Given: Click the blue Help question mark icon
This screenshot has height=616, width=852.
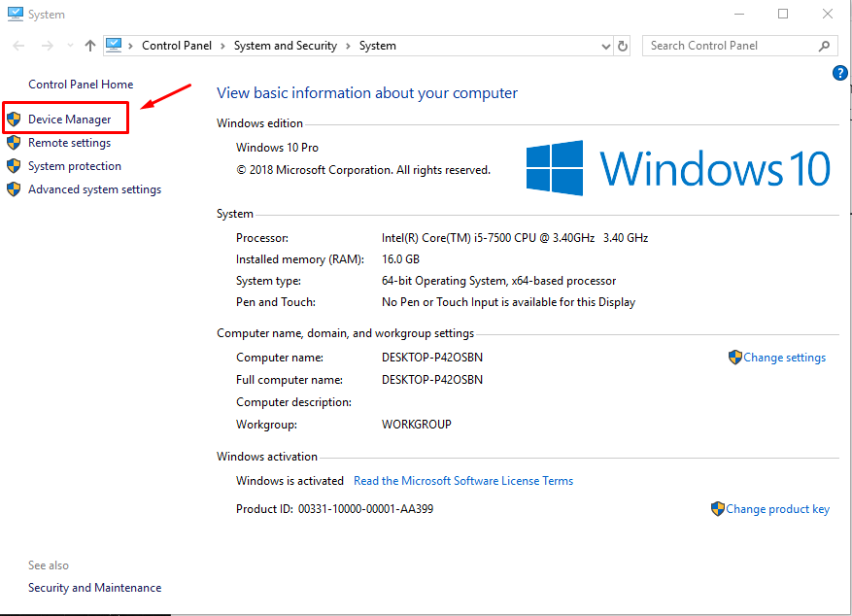Looking at the screenshot, I should click(839, 72).
